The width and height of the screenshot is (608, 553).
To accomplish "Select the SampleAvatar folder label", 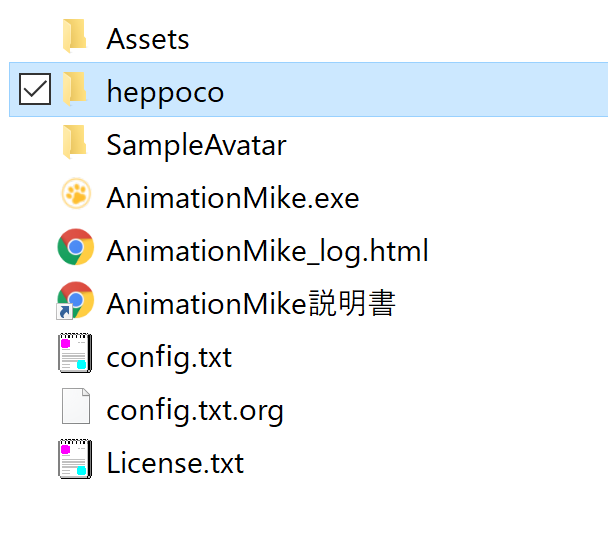I will point(196,145).
